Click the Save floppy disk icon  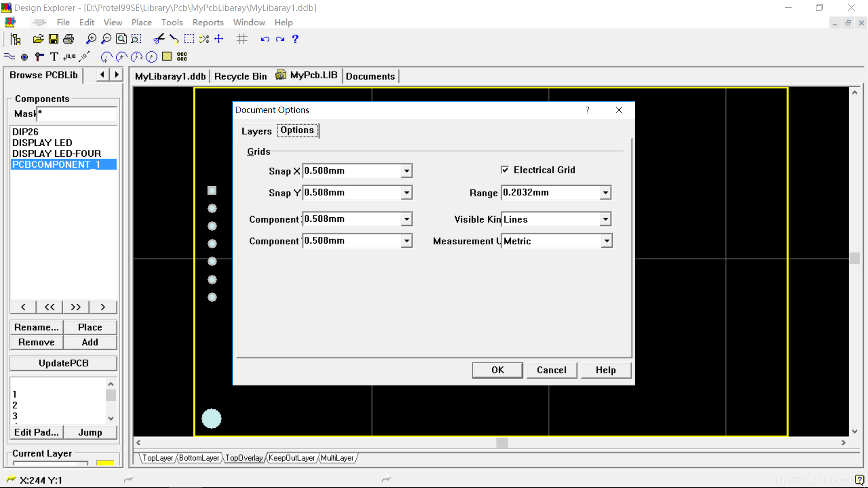click(x=53, y=39)
